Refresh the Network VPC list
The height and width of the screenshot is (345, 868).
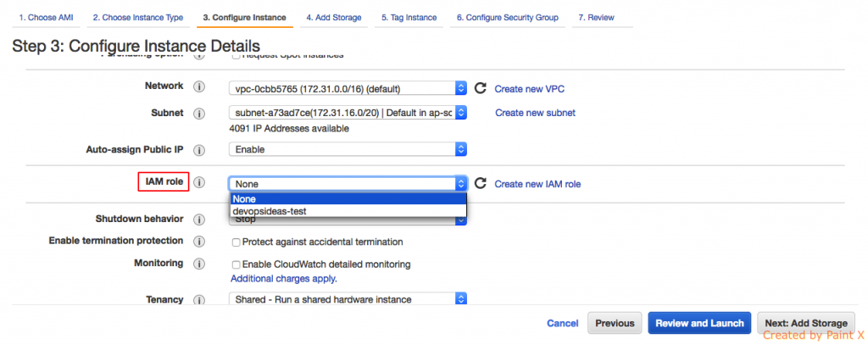[x=481, y=88]
